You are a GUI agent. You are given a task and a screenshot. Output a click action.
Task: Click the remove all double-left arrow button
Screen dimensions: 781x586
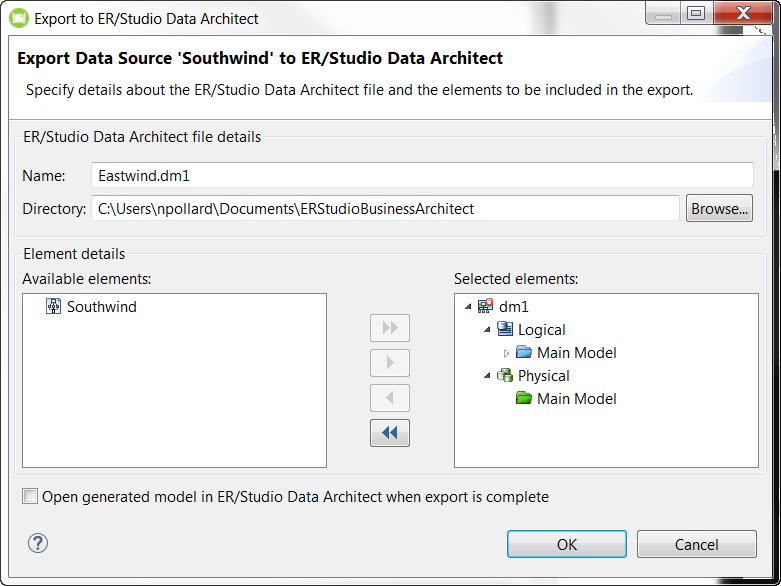coord(390,433)
